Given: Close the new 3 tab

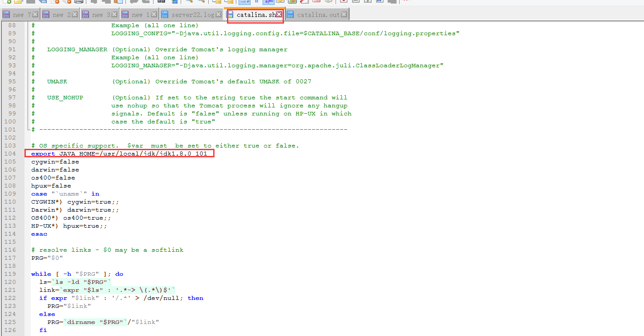Looking at the screenshot, I should (115, 15).
